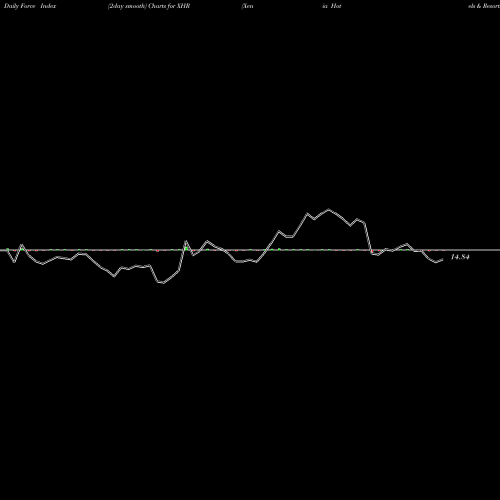Click the highest peak of the force line
The image size is (500, 500).
click(x=329, y=209)
